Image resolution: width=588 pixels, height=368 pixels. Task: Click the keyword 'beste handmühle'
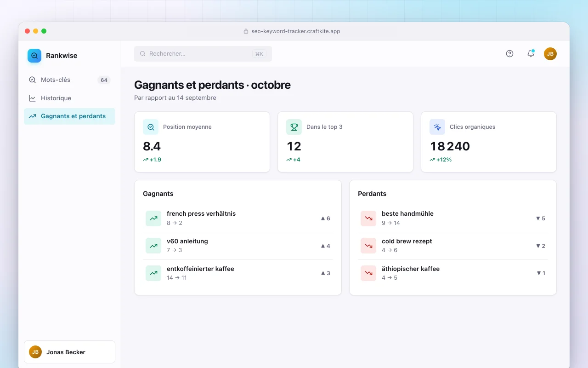[x=407, y=213]
